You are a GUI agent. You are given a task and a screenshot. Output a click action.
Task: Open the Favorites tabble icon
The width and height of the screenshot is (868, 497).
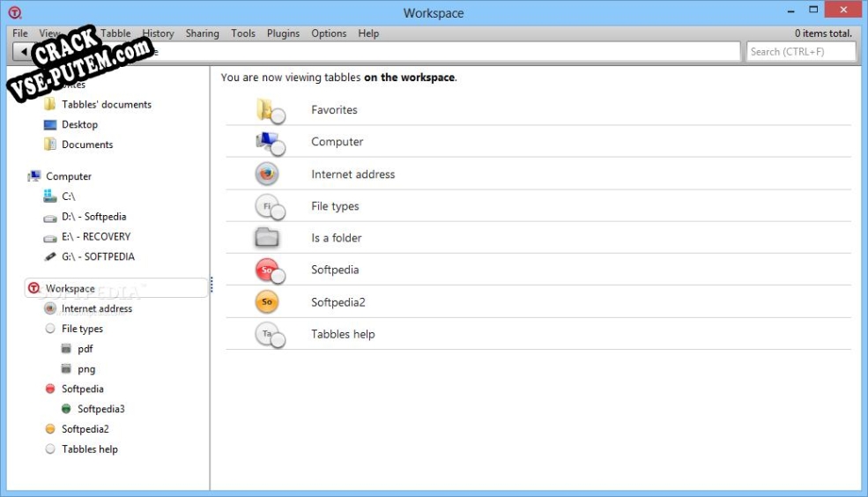pyautogui.click(x=271, y=110)
